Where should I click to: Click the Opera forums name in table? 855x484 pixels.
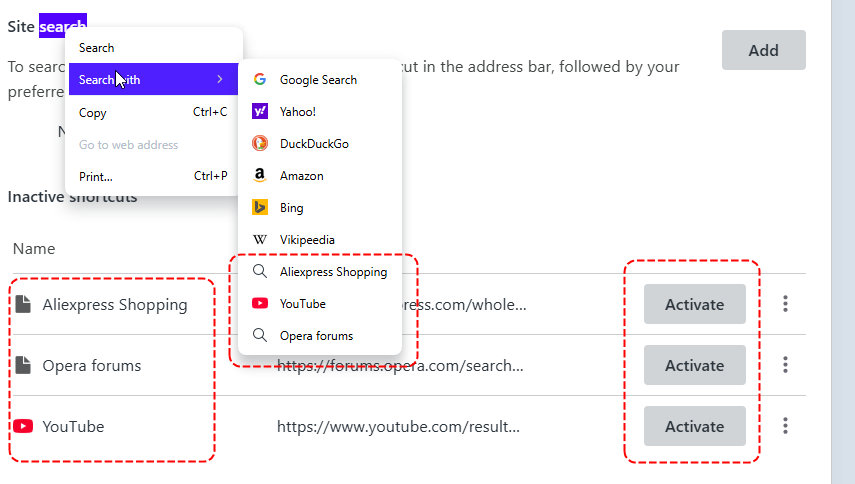pos(92,365)
